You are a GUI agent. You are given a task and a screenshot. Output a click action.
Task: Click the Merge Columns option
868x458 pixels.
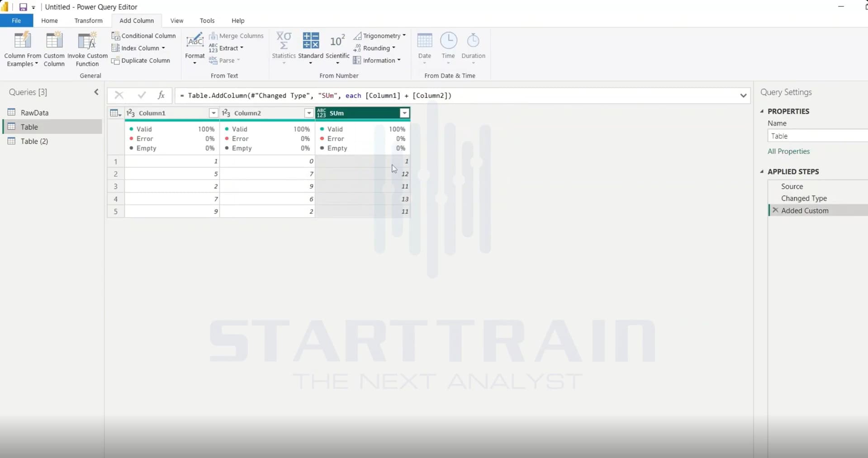(x=237, y=36)
